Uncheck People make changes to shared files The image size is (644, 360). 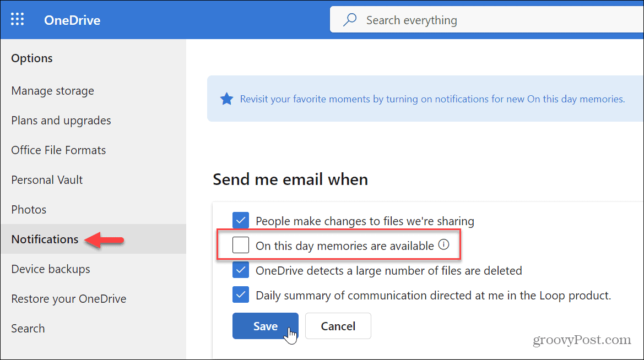[241, 221]
